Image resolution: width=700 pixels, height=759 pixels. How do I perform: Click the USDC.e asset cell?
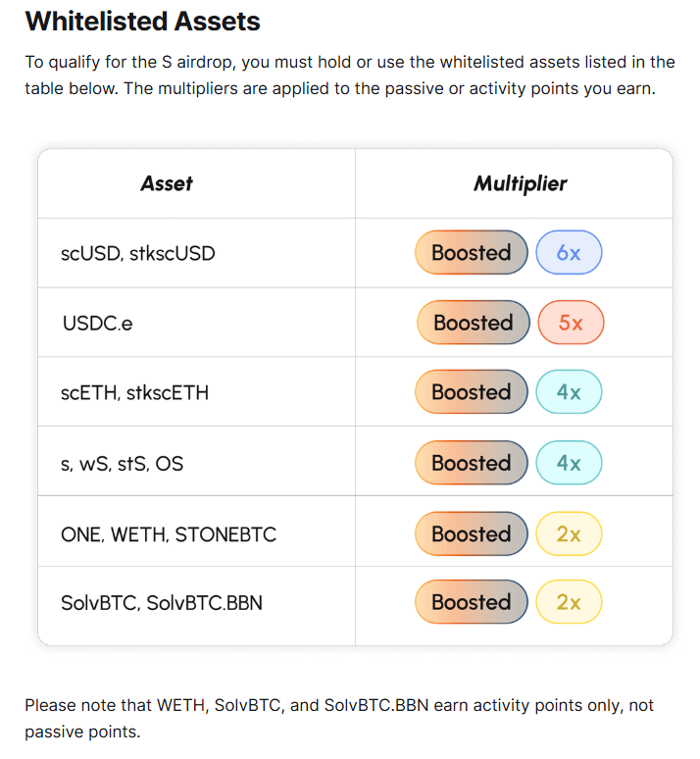97,323
